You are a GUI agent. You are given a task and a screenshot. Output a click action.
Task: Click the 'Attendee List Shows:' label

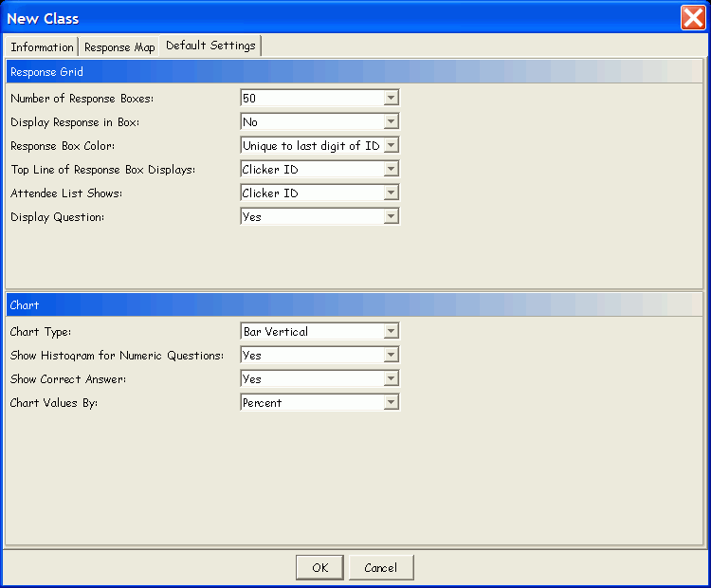[66, 193]
